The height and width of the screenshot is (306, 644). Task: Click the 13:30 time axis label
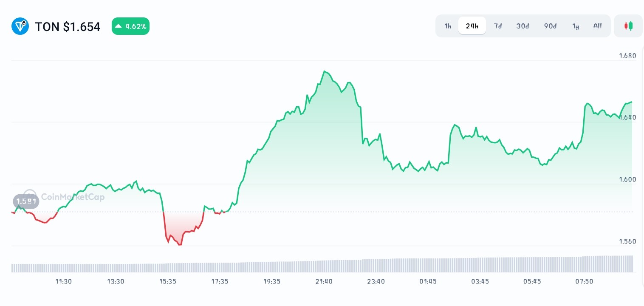pyautogui.click(x=116, y=281)
